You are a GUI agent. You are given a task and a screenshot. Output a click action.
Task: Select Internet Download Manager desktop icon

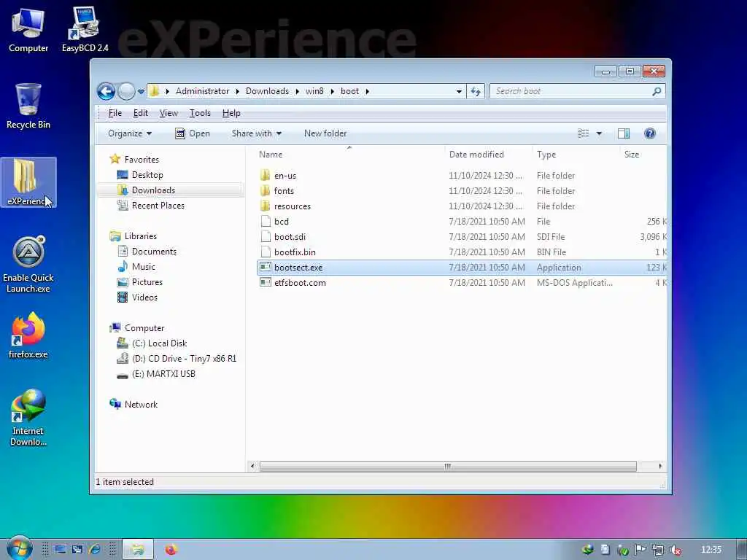28,418
